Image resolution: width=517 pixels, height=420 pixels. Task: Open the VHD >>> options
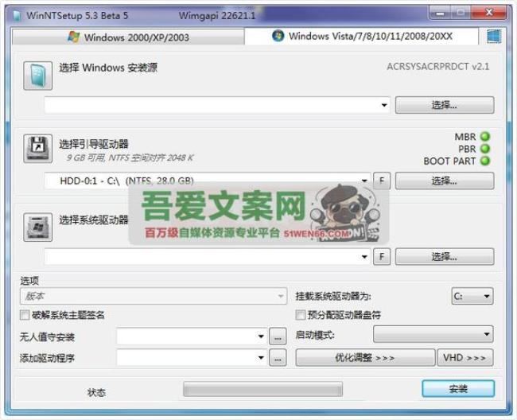tap(465, 358)
